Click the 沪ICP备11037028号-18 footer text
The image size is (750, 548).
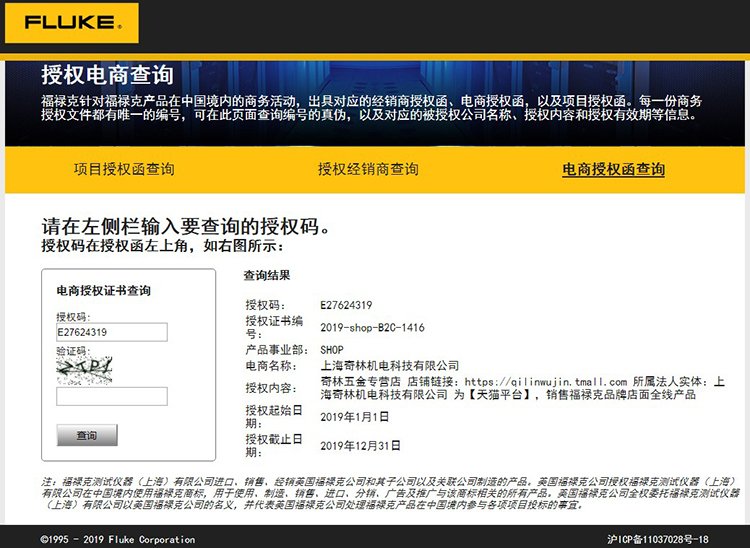pyautogui.click(x=658, y=539)
